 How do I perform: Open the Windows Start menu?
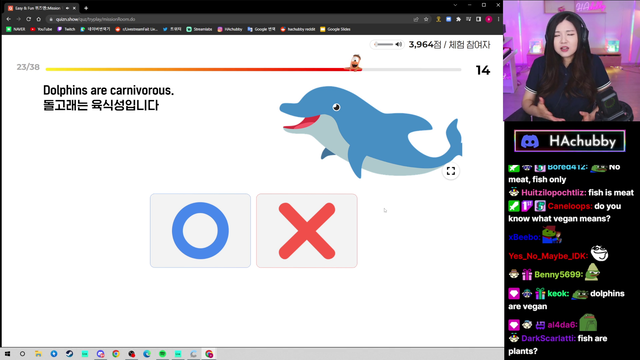[x=7, y=354]
